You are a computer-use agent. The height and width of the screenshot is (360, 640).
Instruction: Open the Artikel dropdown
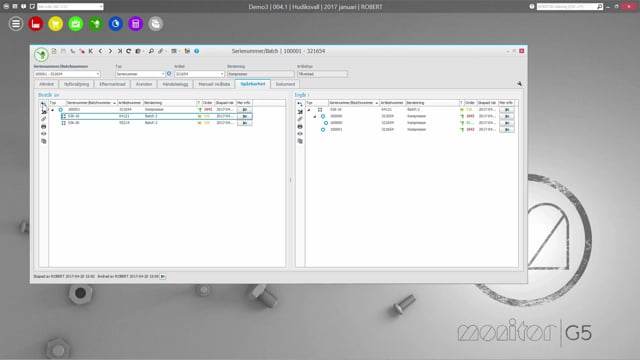[222, 74]
